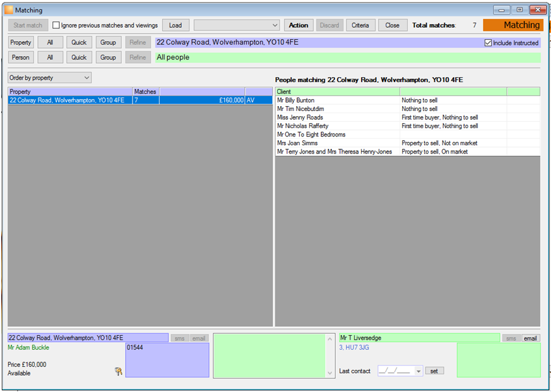Click the set button beside Last contact

434,371
